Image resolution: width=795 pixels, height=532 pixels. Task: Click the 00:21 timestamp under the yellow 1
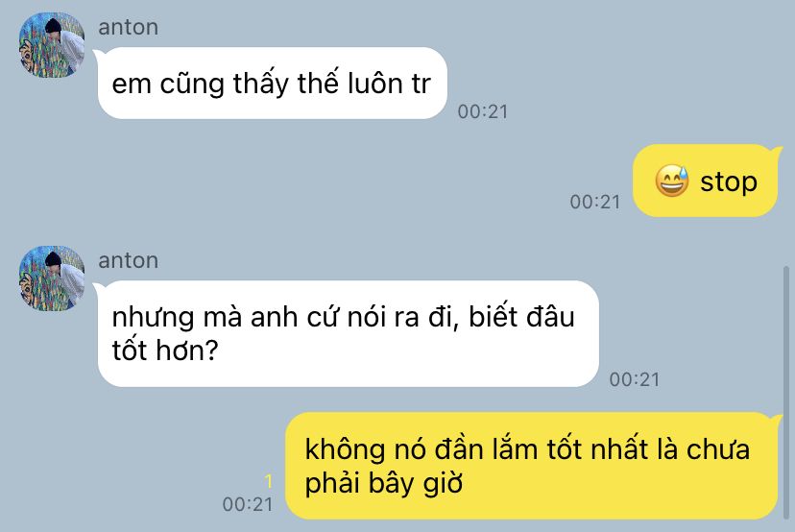[x=248, y=504]
